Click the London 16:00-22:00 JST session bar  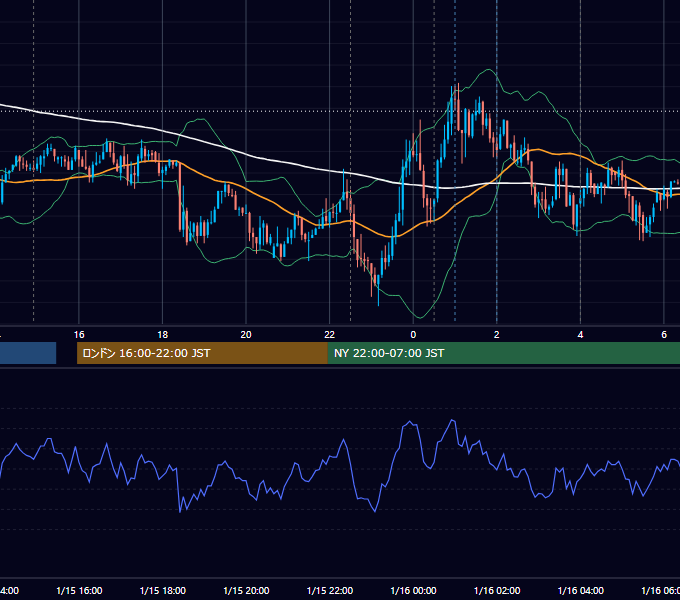coord(202,353)
